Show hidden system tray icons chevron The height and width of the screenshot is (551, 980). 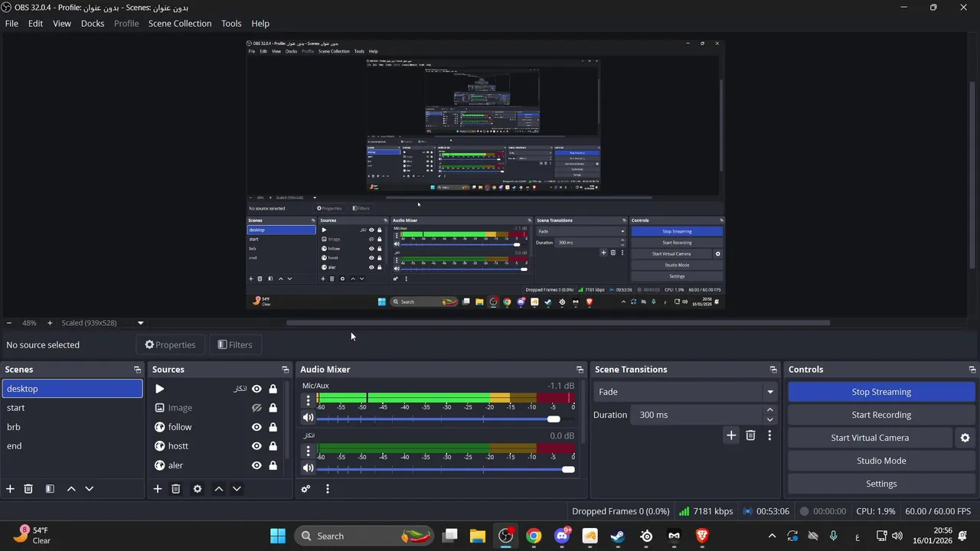point(772,536)
